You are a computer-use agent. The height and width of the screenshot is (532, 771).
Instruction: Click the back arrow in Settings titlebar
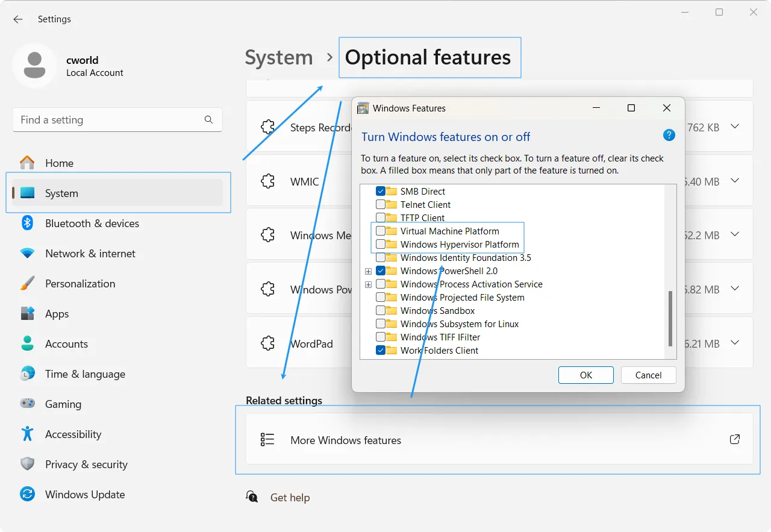17,19
